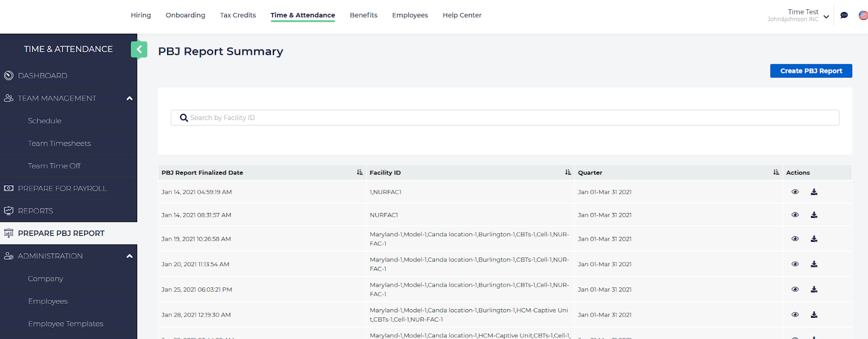Download the Jan 19 10:26:58 AM report

[814, 239]
